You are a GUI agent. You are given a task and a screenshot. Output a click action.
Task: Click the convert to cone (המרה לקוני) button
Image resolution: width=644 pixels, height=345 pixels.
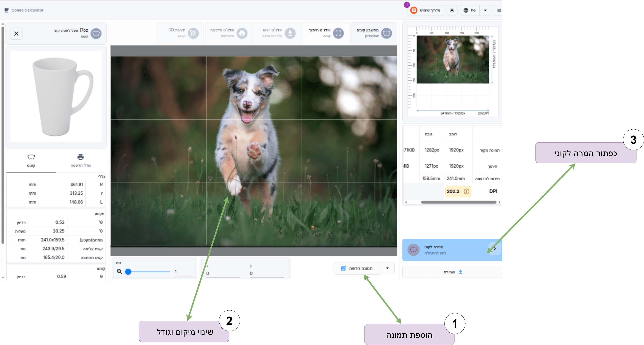452,250
